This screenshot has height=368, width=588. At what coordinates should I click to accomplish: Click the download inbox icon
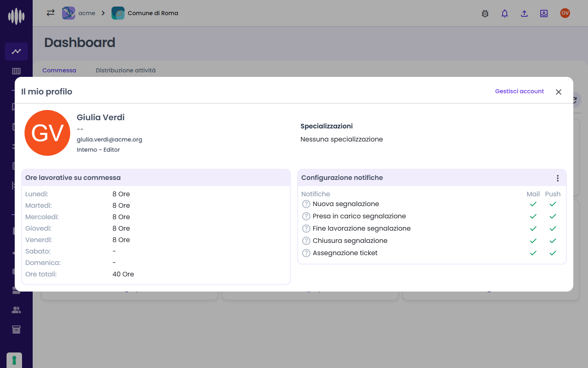coord(544,13)
